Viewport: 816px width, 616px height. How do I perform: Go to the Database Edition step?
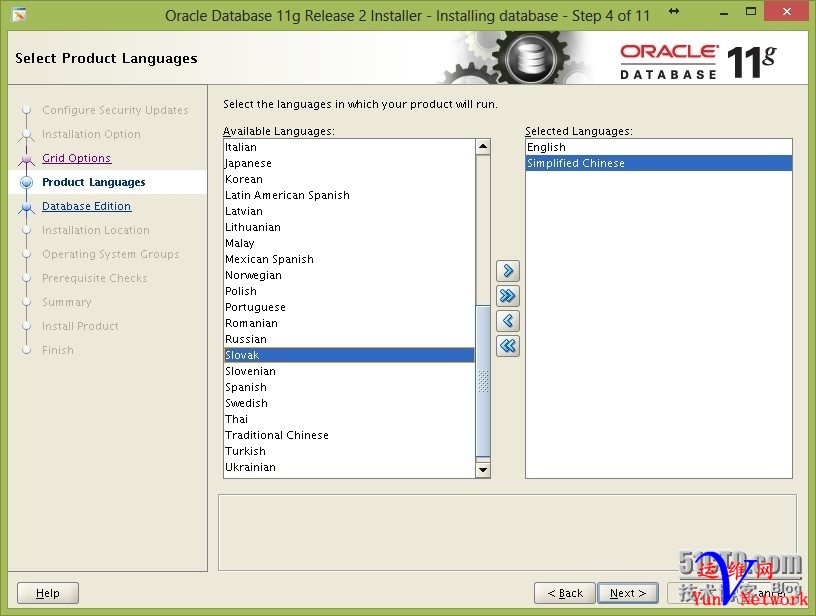[x=86, y=206]
